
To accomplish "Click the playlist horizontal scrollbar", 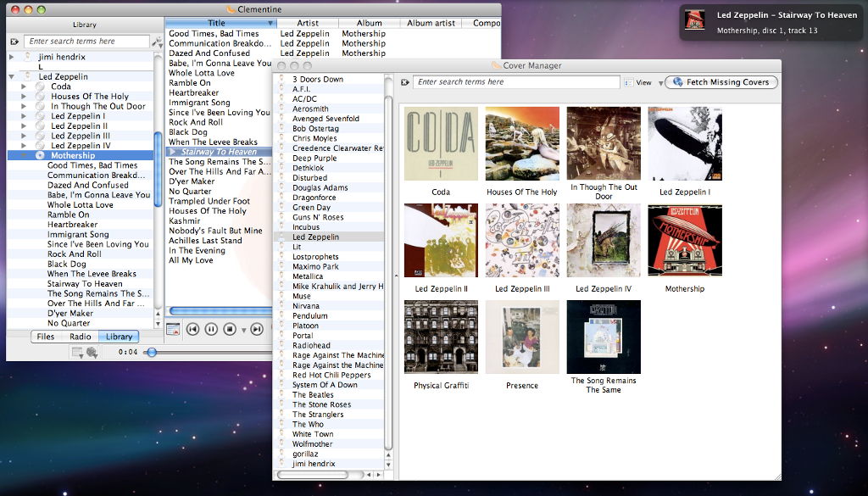I will point(220,312).
